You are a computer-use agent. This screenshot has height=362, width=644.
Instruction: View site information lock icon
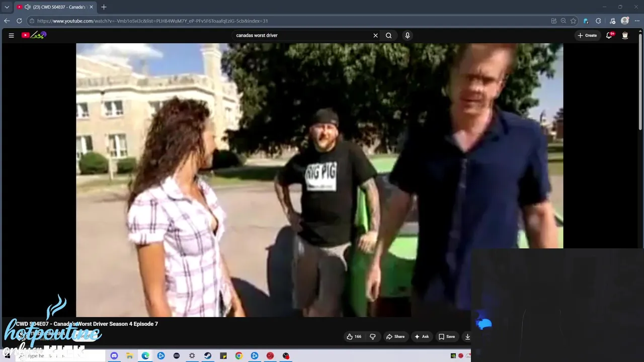32,21
